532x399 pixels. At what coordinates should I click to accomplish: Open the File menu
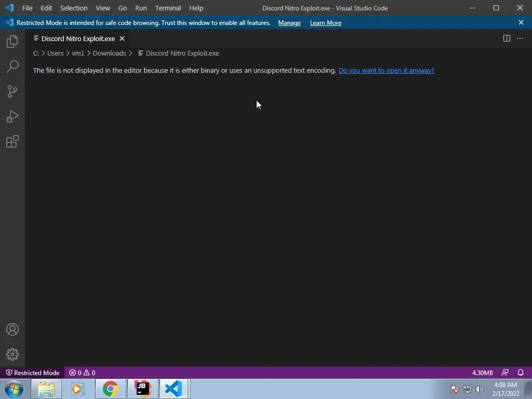27,8
